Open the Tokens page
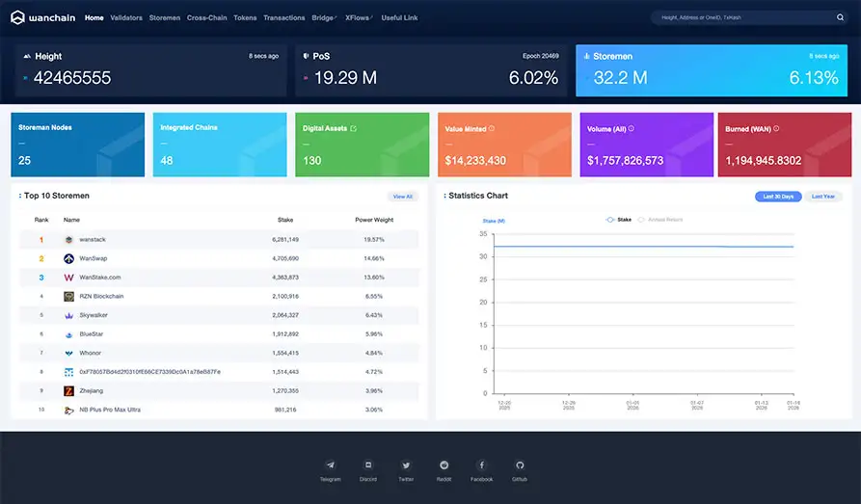 tap(245, 18)
